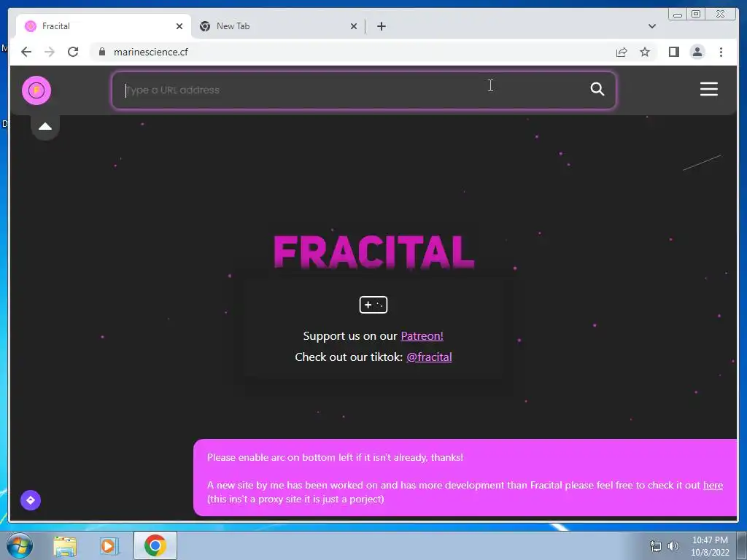This screenshot has height=560, width=747.
Task: Open the hamburger menu on Fracital page
Action: click(708, 89)
